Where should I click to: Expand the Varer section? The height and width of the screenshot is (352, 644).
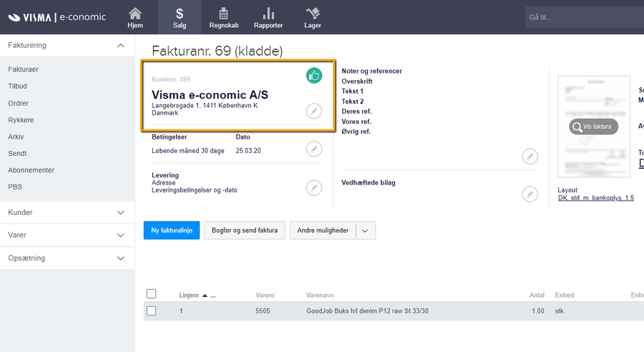(x=121, y=235)
